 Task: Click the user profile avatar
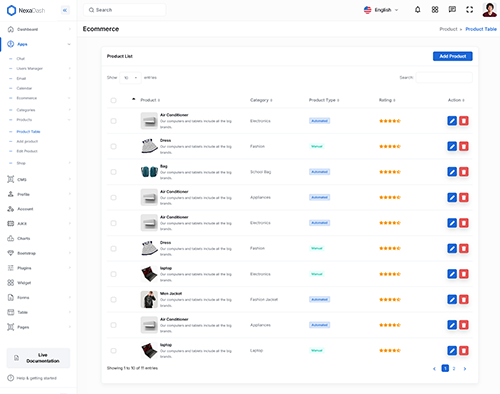489,10
